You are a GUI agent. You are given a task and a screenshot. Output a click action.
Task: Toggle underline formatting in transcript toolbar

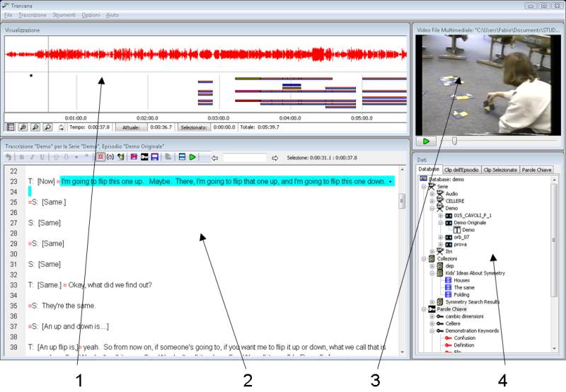point(42,157)
